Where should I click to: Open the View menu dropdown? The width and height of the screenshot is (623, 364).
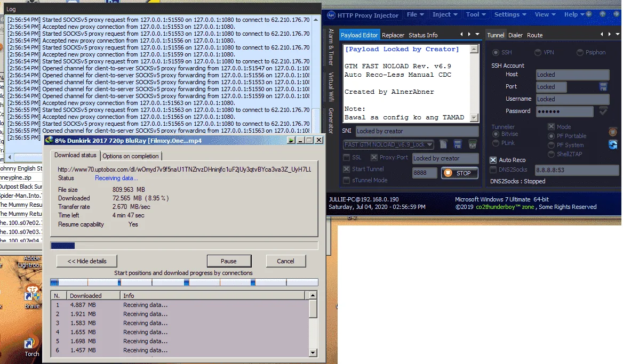pyautogui.click(x=545, y=14)
